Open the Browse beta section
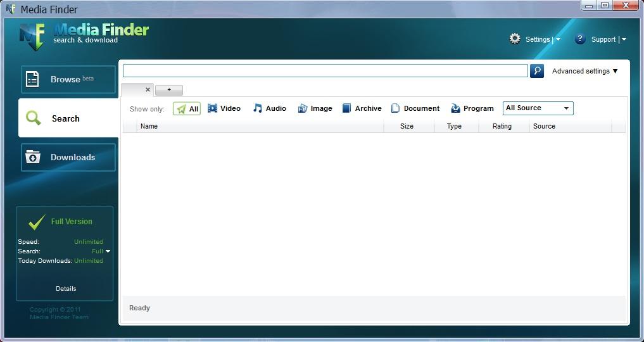Screen dimensions: 644x342 click(68, 79)
